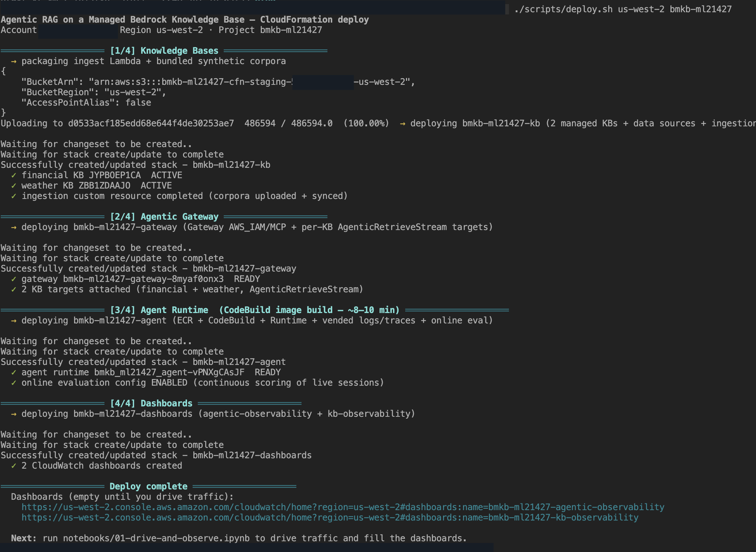
Task: Click gateway ID bmkb-ml21427-gateway-8myaf0onx3
Action: click(143, 279)
